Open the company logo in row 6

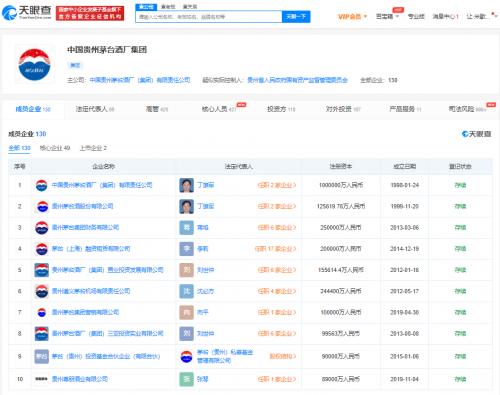point(42,291)
